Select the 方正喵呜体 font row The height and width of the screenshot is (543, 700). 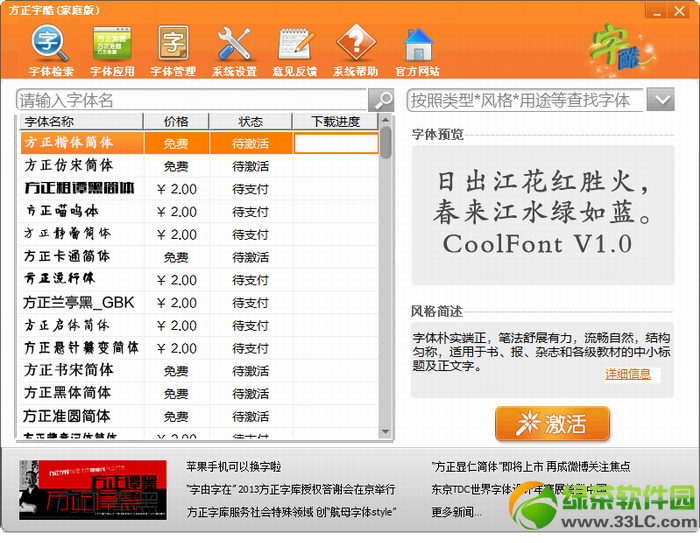tap(200, 212)
